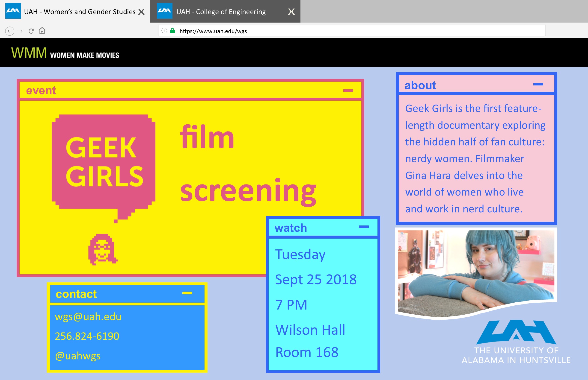
Task: Open the @uahwgs social handle
Action: coord(77,356)
